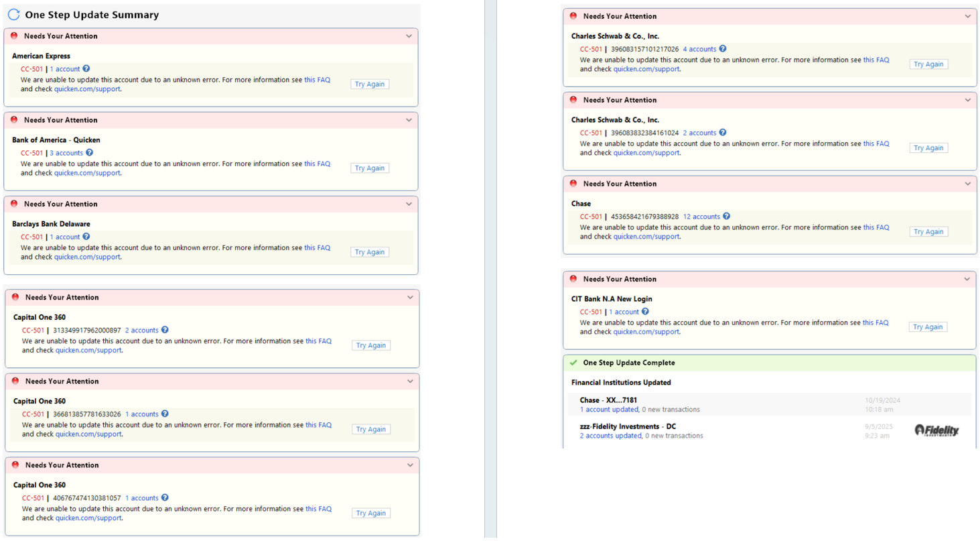Image resolution: width=980 pixels, height=541 pixels.
Task: Open Schwab '4 accounts' link
Action: pos(699,49)
